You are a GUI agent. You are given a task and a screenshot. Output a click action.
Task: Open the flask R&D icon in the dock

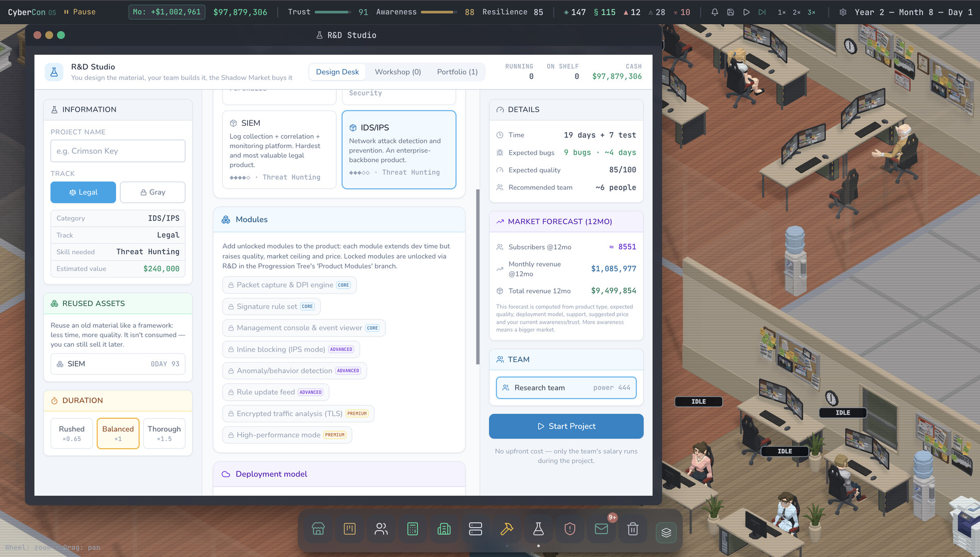[x=538, y=529]
